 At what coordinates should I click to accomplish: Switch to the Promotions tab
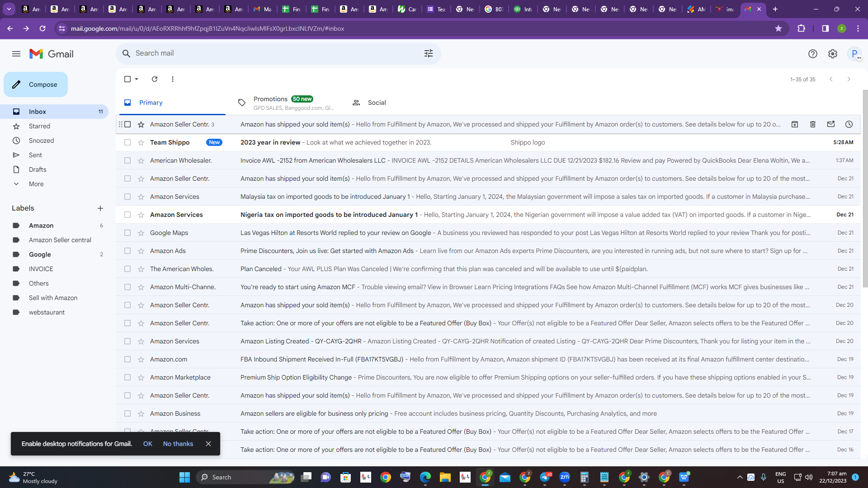click(286, 103)
